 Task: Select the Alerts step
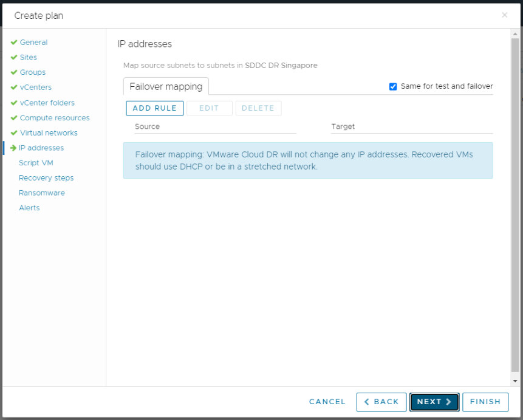point(29,208)
